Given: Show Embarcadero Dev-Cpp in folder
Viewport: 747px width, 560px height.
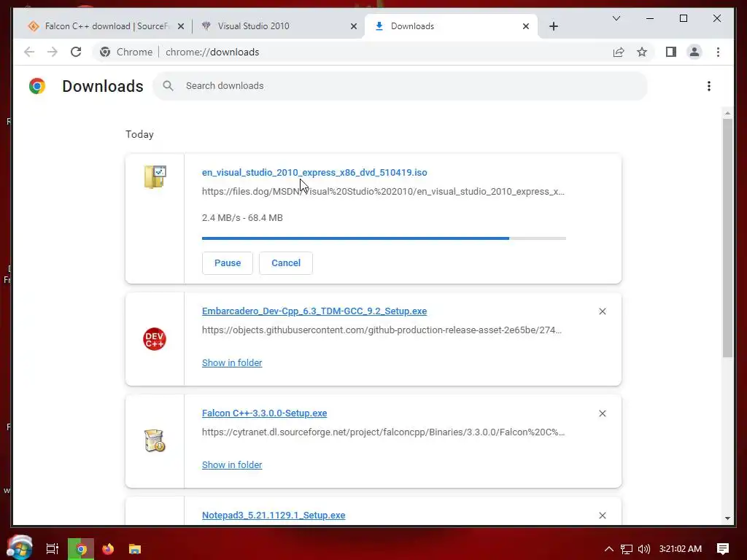Looking at the screenshot, I should (232, 363).
